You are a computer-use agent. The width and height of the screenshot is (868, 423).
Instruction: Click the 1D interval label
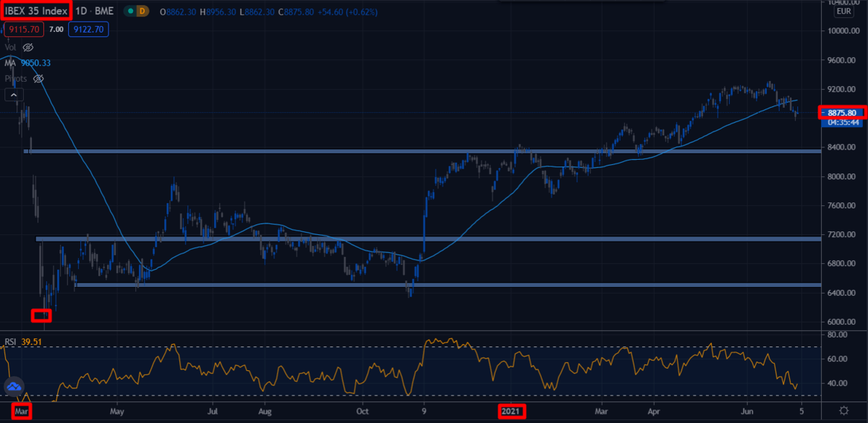(x=82, y=12)
